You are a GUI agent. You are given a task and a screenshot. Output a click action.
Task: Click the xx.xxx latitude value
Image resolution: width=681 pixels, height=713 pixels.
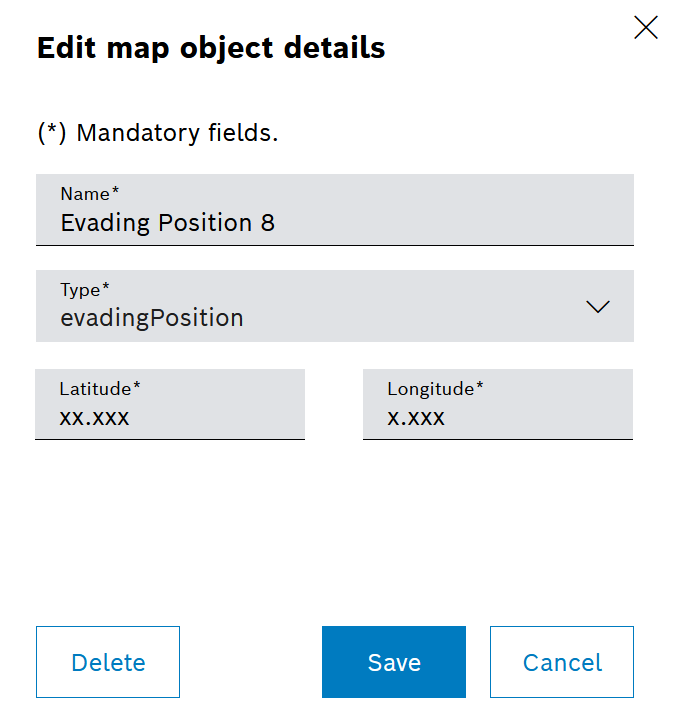[x=95, y=418]
